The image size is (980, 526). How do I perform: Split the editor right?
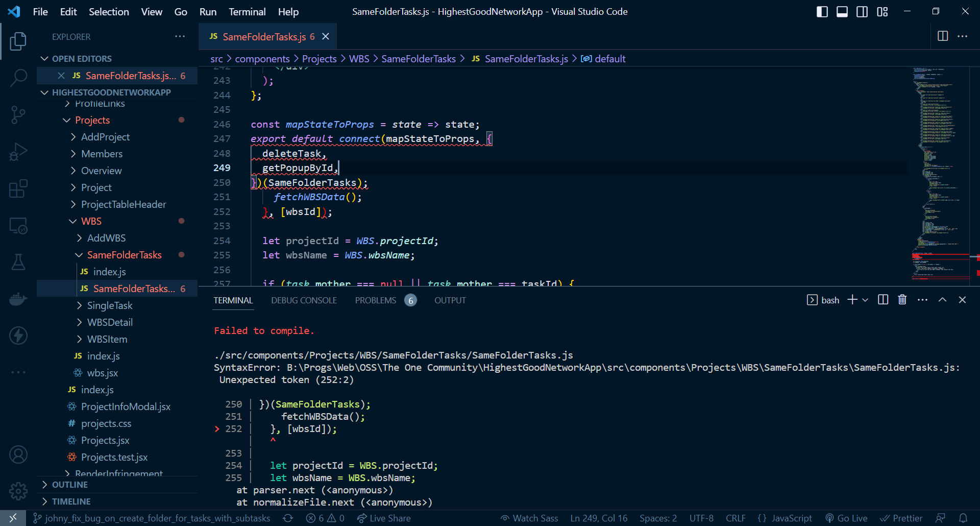click(943, 36)
